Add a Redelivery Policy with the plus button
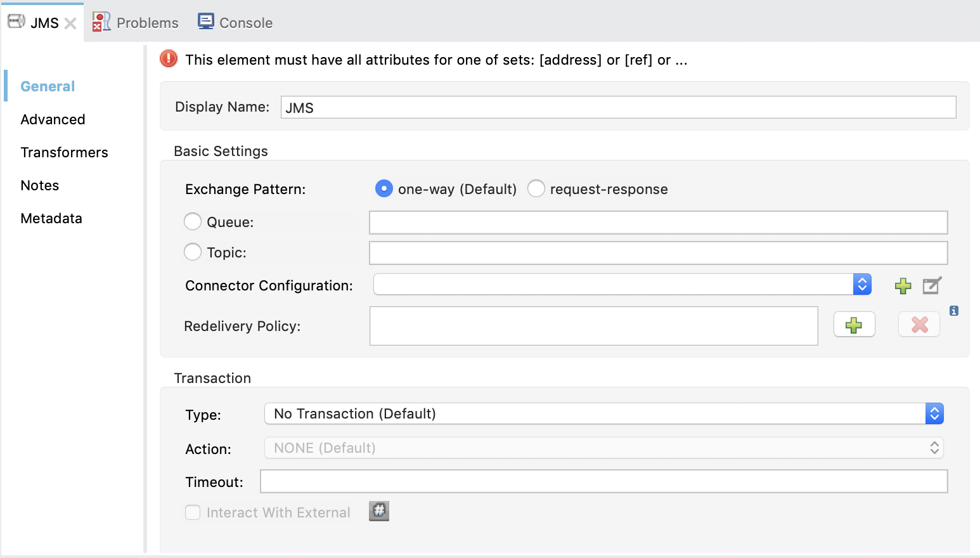The height and width of the screenshot is (558, 980). coord(854,324)
